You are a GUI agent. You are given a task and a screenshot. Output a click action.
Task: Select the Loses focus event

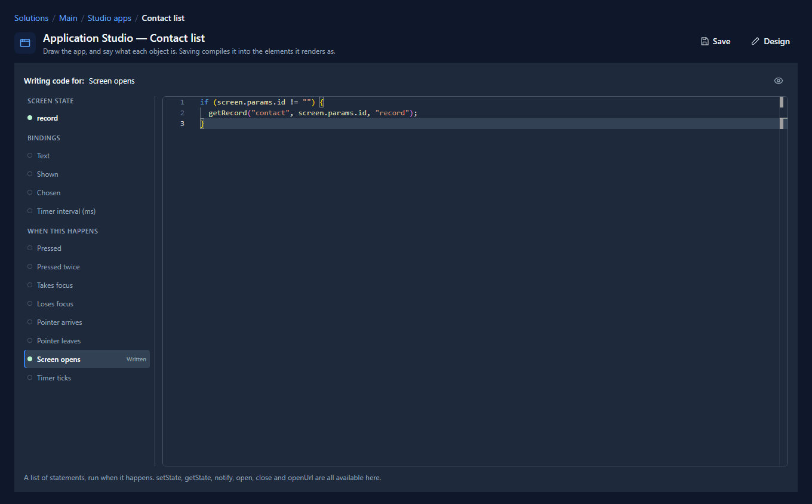(87, 304)
